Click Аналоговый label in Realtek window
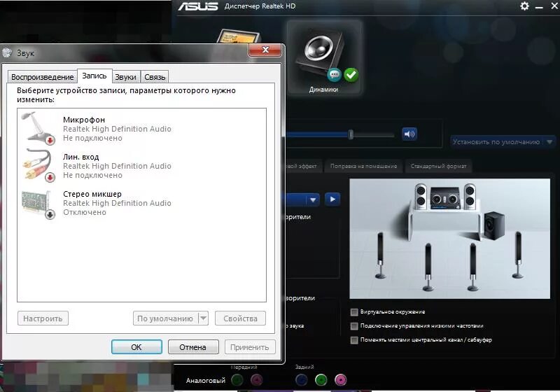Viewport: 560px width, 392px height. [205, 381]
